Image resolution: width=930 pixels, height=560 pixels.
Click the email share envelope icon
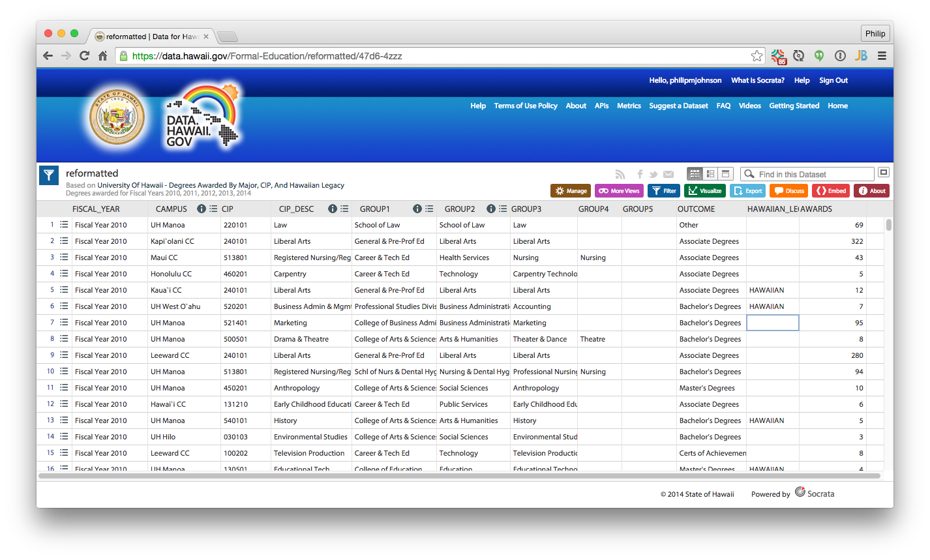[668, 174]
